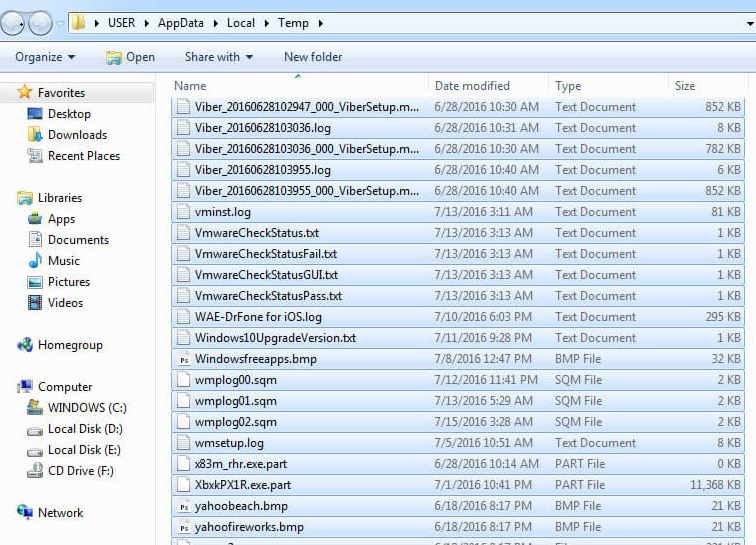Click the Open button in toolbar
The width and height of the screenshot is (756, 545).
130,57
